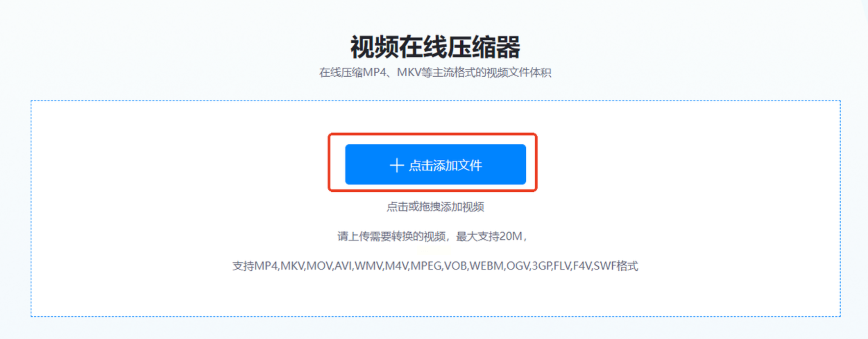Click the MOV entry in supported formats

point(319,266)
